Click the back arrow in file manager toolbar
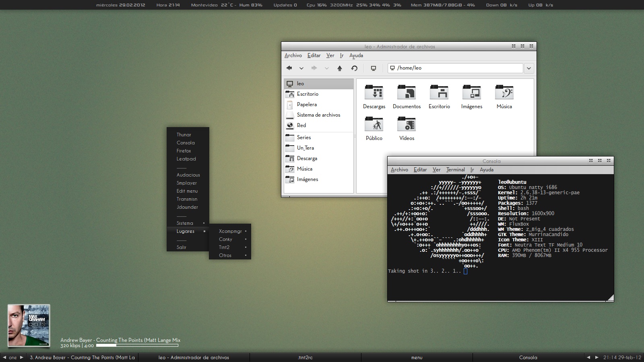Viewport: 644px width, 362px height. 289,68
